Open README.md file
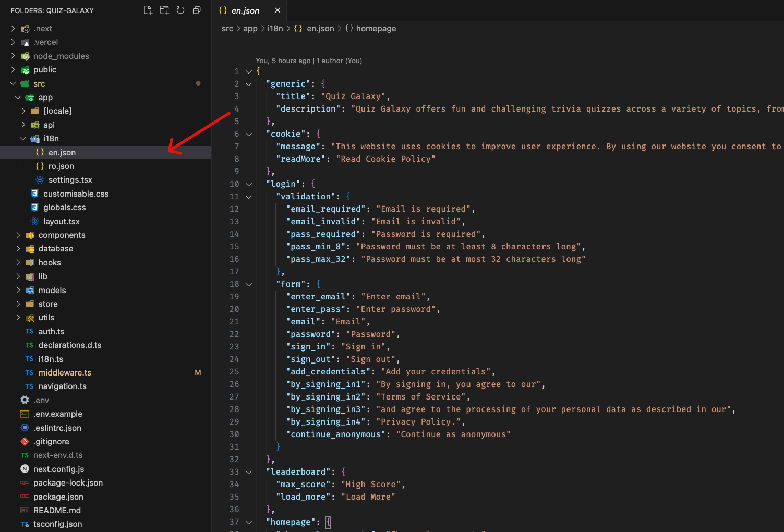This screenshot has width=784, height=532. point(105,511)
